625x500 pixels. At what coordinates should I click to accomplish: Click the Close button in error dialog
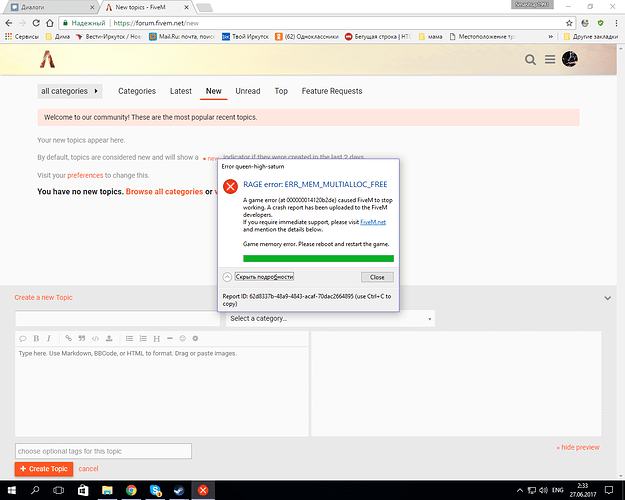[x=377, y=277]
